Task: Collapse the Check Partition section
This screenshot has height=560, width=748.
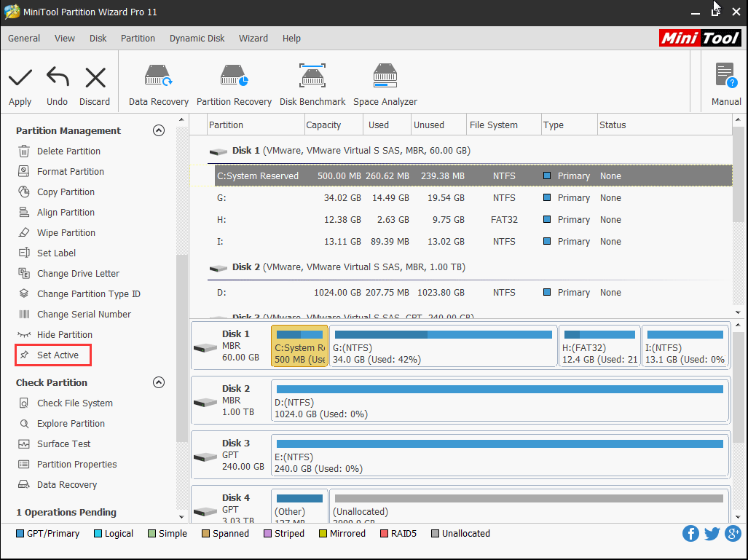Action: point(158,382)
